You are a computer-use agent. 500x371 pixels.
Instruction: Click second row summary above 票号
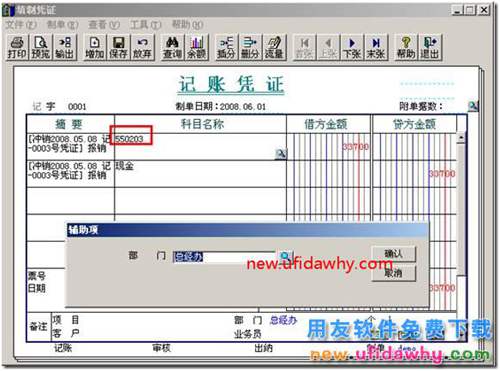[69, 170]
